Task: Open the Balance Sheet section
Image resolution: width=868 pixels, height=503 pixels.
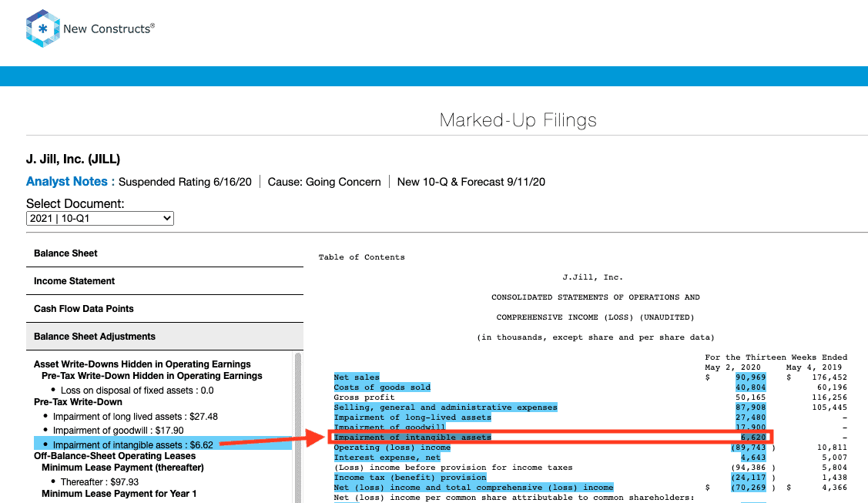Action: click(x=164, y=253)
